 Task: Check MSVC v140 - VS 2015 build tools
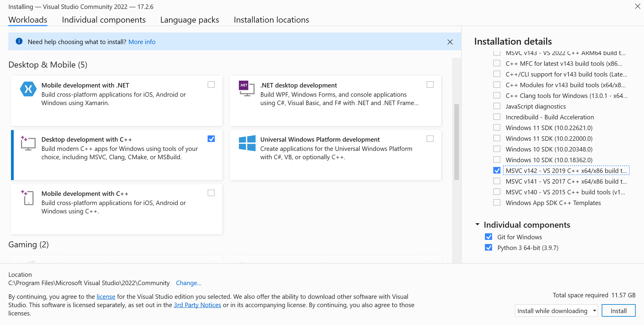coord(497,192)
